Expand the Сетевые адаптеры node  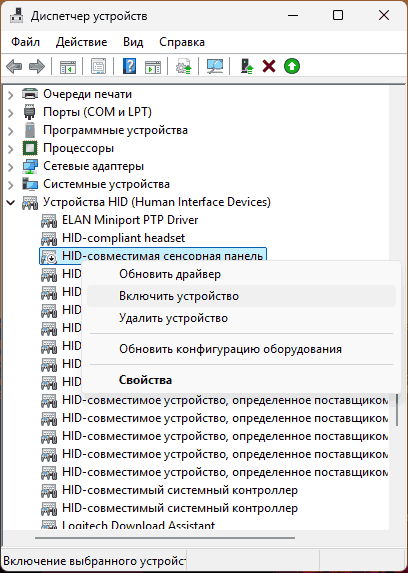click(x=11, y=167)
